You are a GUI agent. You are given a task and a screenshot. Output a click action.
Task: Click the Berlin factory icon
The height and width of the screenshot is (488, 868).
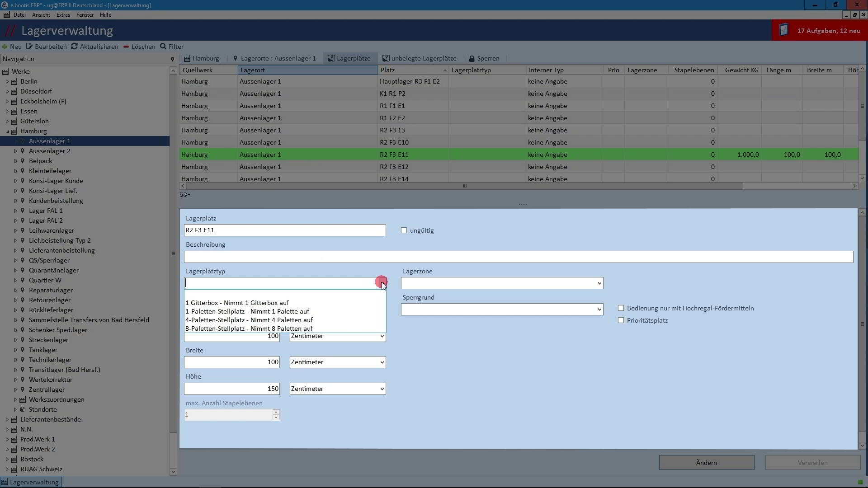14,81
